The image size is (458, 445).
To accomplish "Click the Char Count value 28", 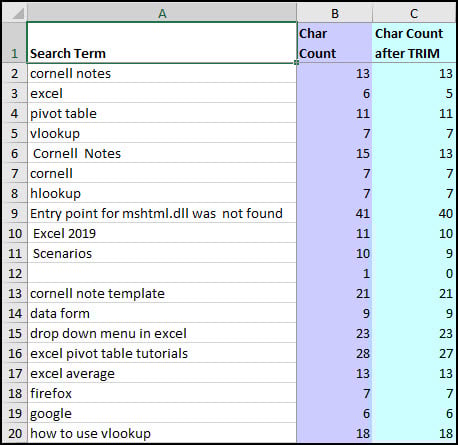I will [334, 353].
